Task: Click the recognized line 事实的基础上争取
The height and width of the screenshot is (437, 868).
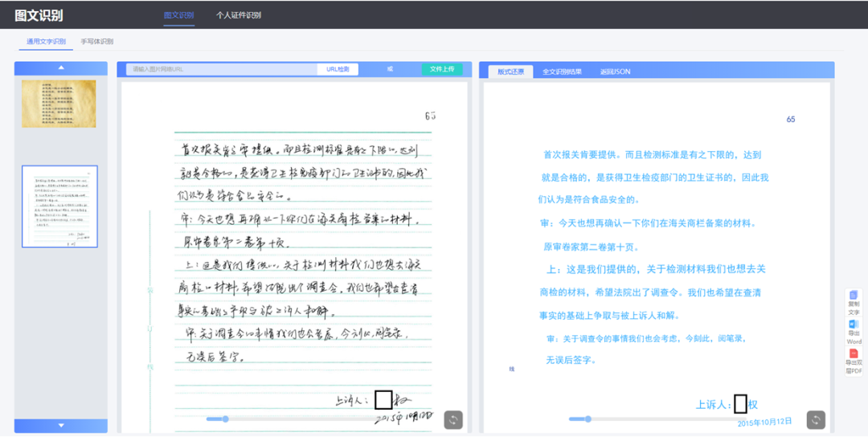Action: point(609,316)
